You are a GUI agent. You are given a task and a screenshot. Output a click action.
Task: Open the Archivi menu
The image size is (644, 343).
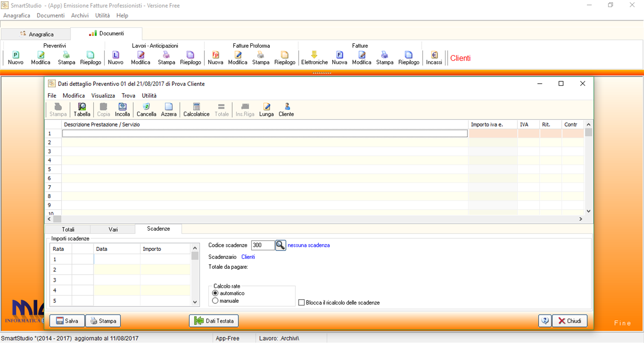[80, 15]
